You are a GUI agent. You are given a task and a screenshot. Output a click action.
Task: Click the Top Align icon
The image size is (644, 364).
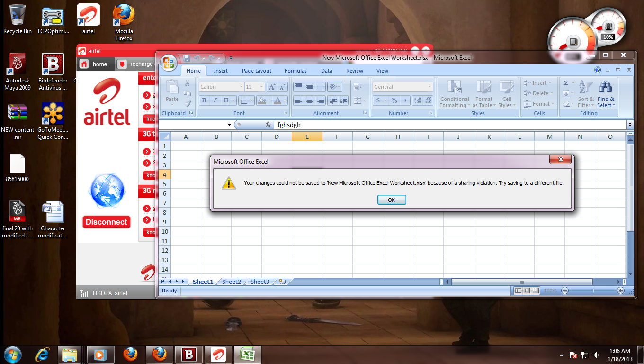click(298, 87)
